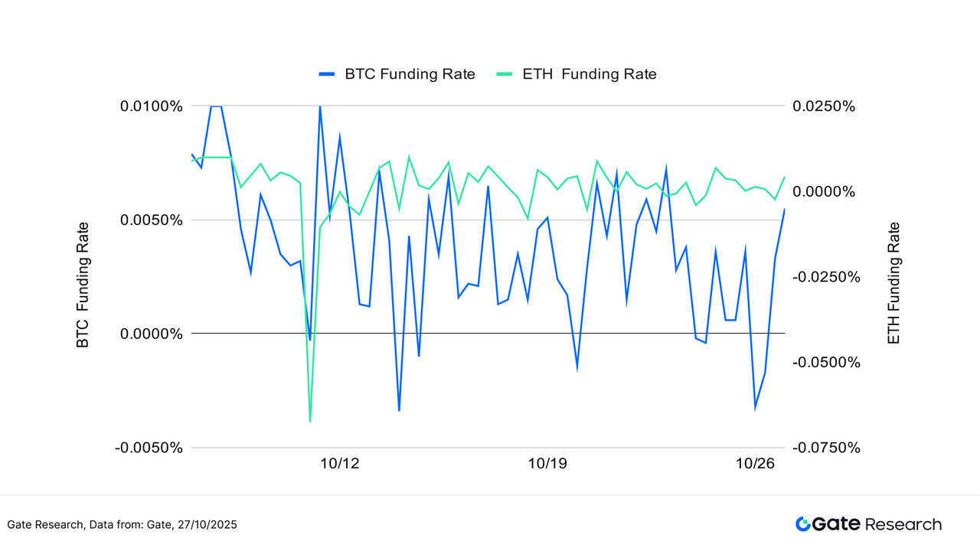This screenshot has width=980, height=554.
Task: Click the vertical BTC Funding Rate axis title
Action: 83,285
